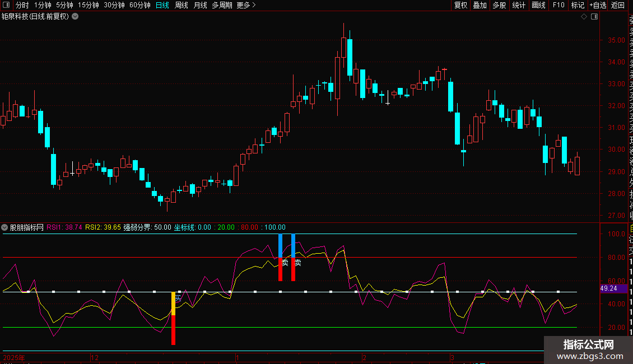Viewport: 633px width, 364px height.
Task: Select the 5分钟 period
Action: pyautogui.click(x=64, y=5)
